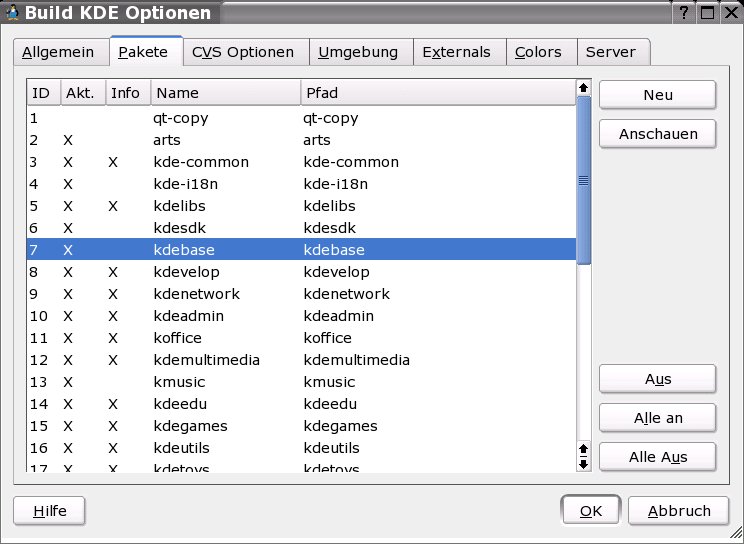Image resolution: width=744 pixels, height=544 pixels.
Task: Click the Info X mark for kdevelop
Action: point(112,272)
